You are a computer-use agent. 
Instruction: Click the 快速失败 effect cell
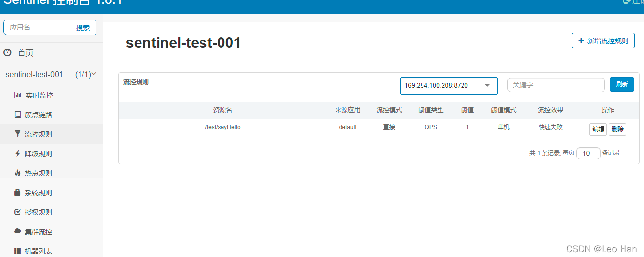point(550,127)
